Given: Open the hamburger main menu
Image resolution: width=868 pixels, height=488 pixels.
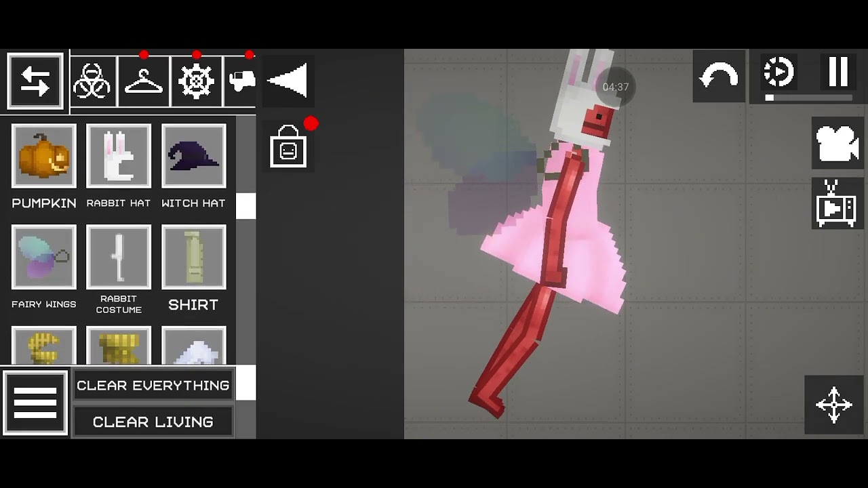Looking at the screenshot, I should pyautogui.click(x=35, y=403).
